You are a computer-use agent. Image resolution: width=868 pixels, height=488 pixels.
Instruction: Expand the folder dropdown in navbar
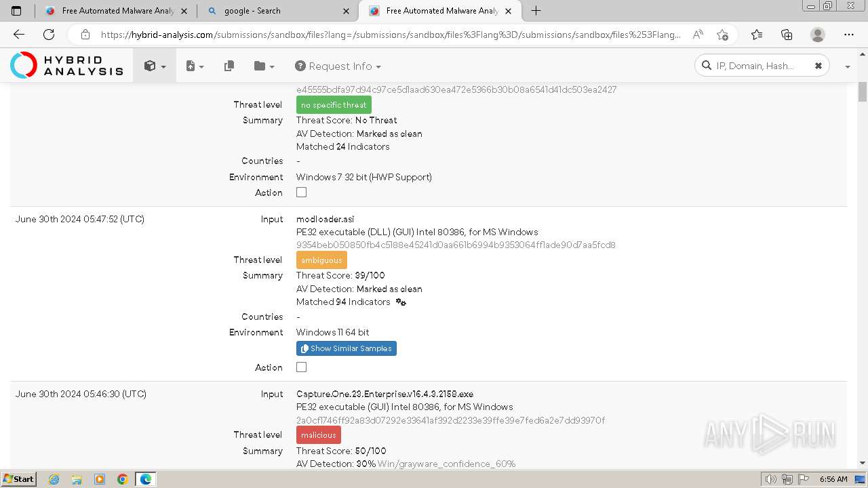coord(264,66)
